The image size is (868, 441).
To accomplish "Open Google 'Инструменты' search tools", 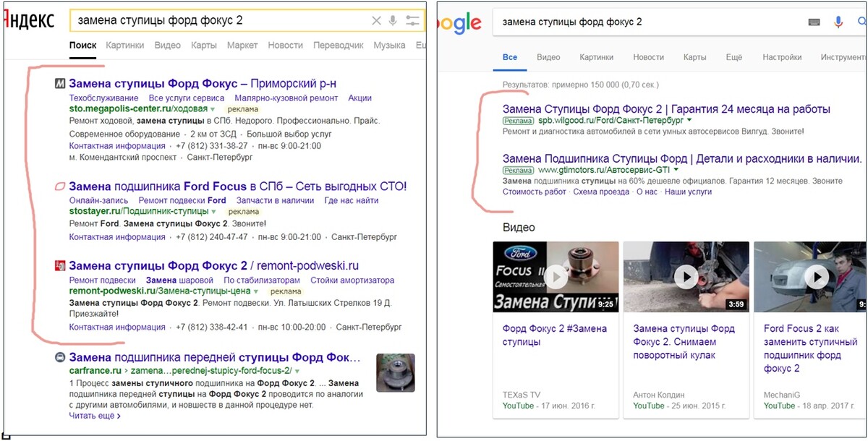I will tap(844, 57).
